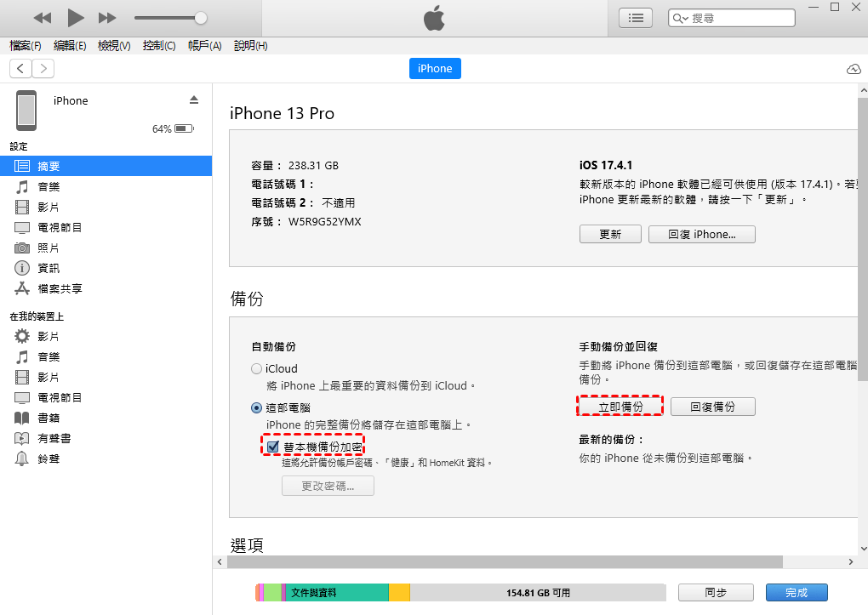Click the fast-forward next track icon
Image resolution: width=868 pixels, height=615 pixels.
pyautogui.click(x=107, y=18)
